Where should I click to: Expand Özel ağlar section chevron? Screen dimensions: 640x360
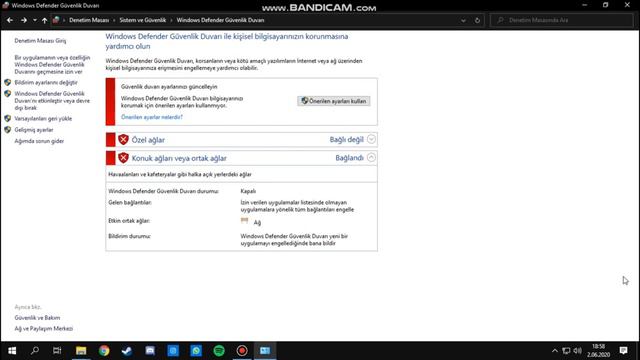[371, 139]
